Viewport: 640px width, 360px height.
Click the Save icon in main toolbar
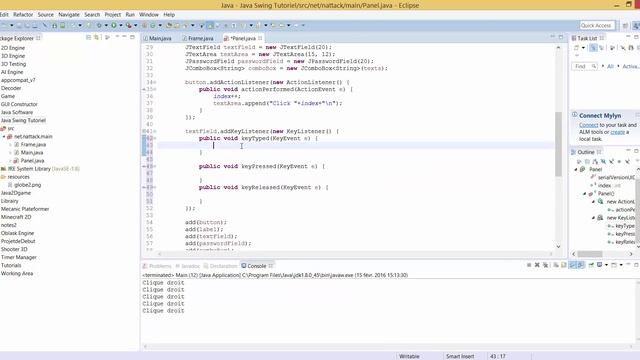[19, 25]
